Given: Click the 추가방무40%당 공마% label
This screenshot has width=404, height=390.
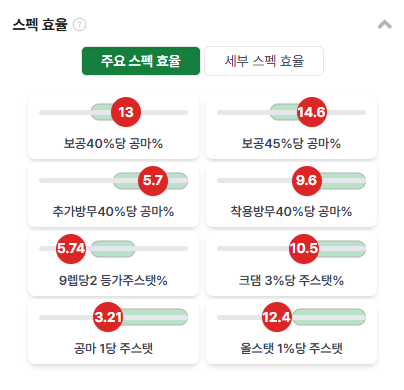Looking at the screenshot, I should click(113, 212).
